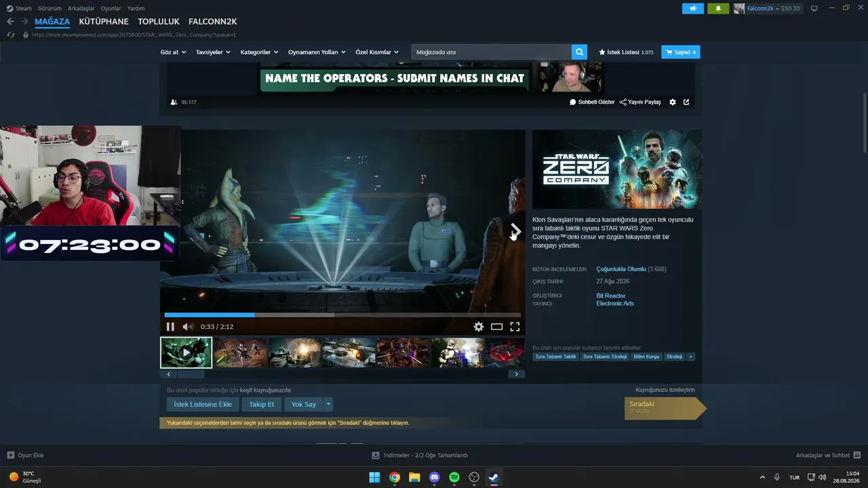Click the thumbnail strip scrollbar handle
Viewport: 868px width, 488px height.
[x=191, y=374]
